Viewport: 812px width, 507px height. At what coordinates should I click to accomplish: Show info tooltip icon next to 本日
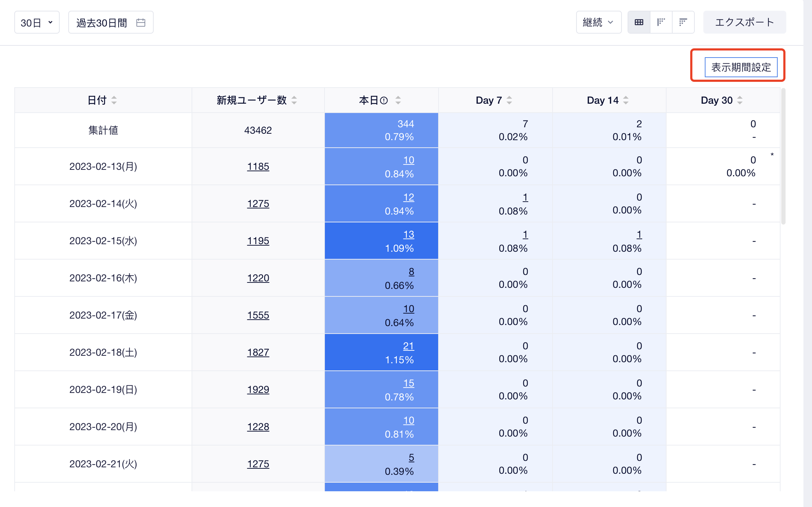click(x=384, y=100)
